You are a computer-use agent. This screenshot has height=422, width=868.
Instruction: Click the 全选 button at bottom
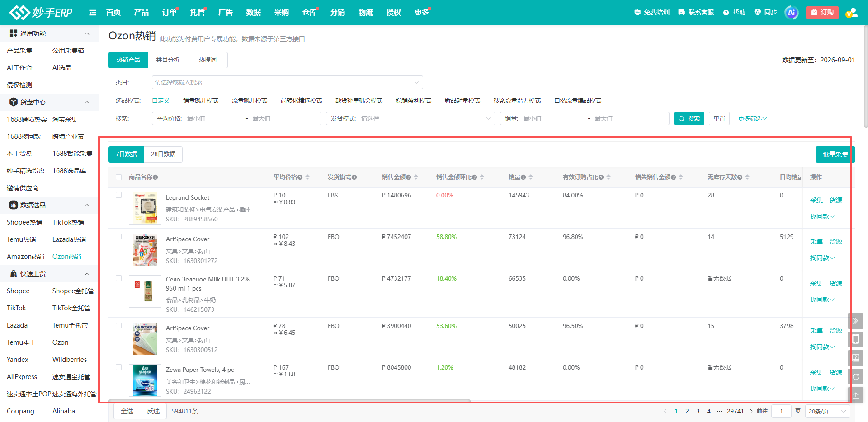pyautogui.click(x=127, y=411)
